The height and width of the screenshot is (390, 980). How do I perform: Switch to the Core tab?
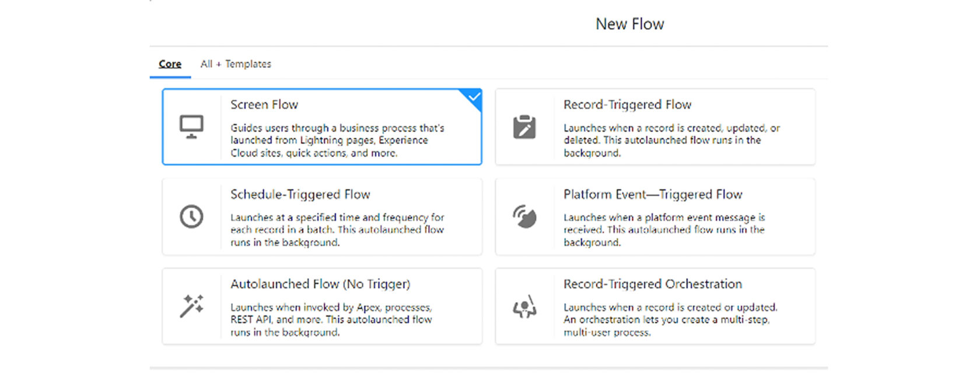tap(170, 64)
